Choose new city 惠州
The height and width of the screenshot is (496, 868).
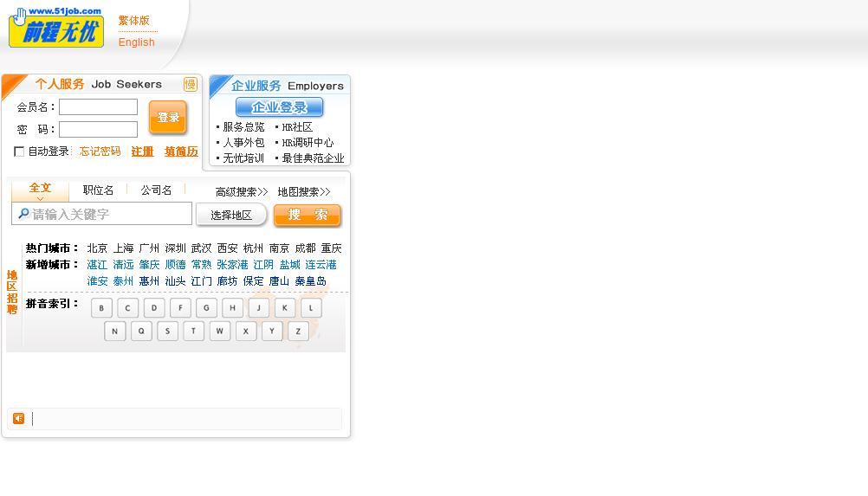(150, 281)
